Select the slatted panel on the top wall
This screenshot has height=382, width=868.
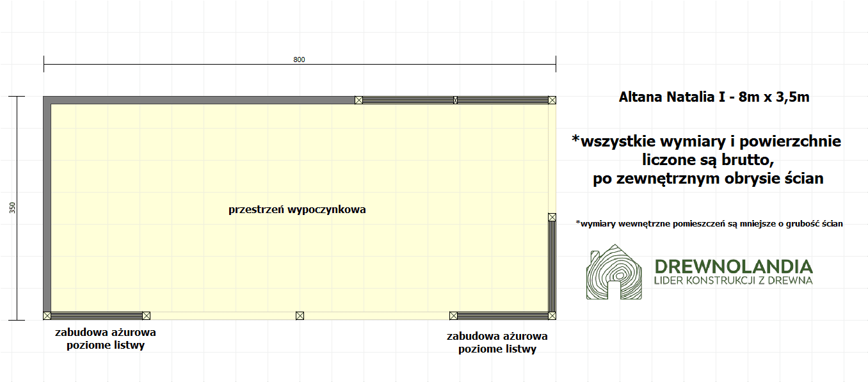tap(406, 100)
